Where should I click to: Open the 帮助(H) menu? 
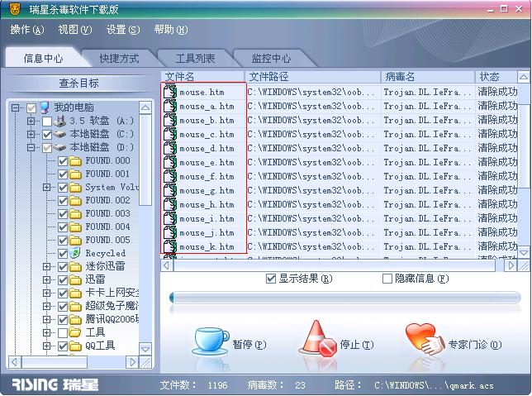click(x=171, y=30)
